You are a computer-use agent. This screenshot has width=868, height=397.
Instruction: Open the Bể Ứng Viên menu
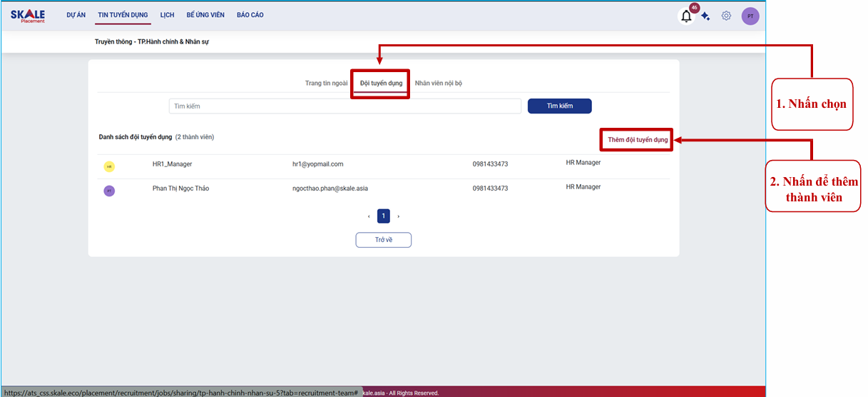pyautogui.click(x=205, y=15)
